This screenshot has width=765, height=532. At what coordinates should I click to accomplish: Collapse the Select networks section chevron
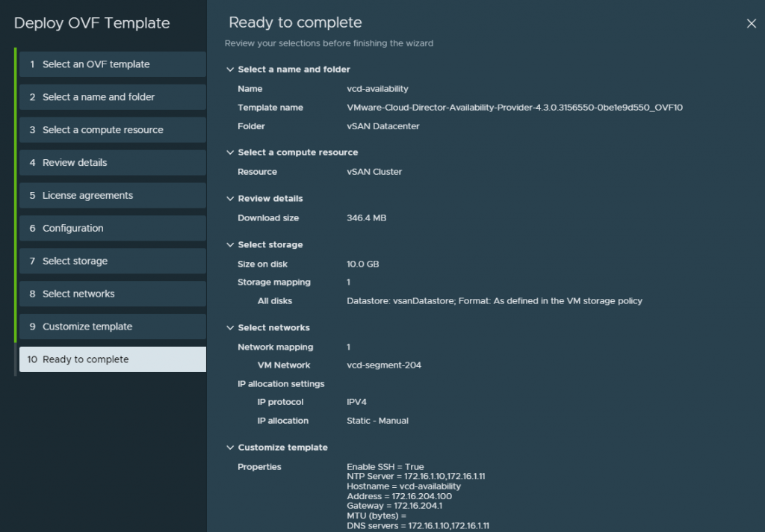tap(230, 327)
